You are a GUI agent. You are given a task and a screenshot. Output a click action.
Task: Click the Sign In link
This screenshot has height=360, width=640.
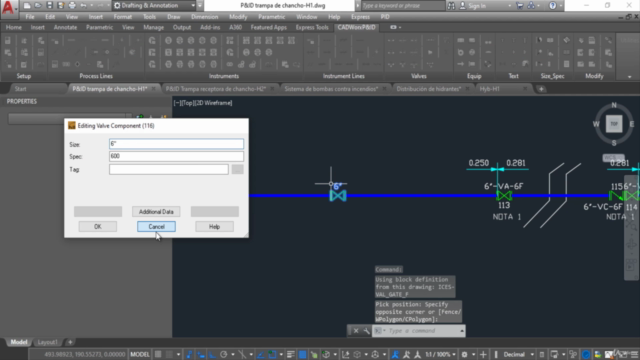(477, 6)
